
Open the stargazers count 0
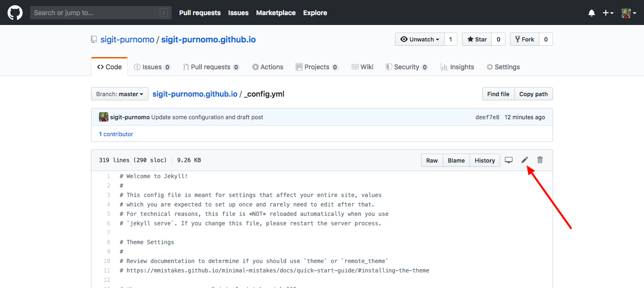(x=498, y=39)
